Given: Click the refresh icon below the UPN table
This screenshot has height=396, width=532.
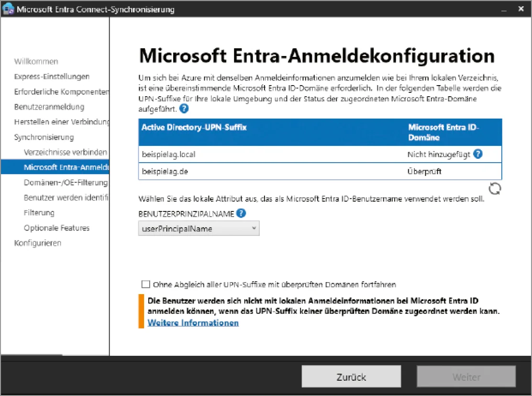Looking at the screenshot, I should (x=495, y=188).
